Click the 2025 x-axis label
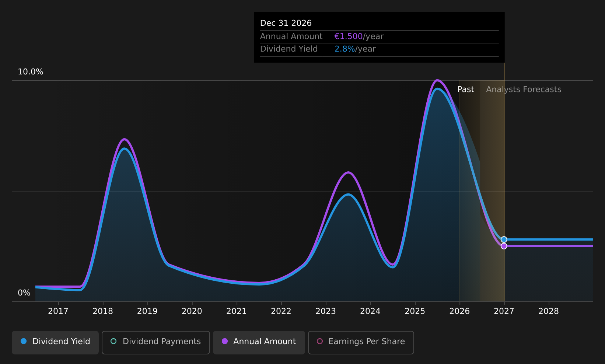This screenshot has width=605, height=364. (415, 311)
